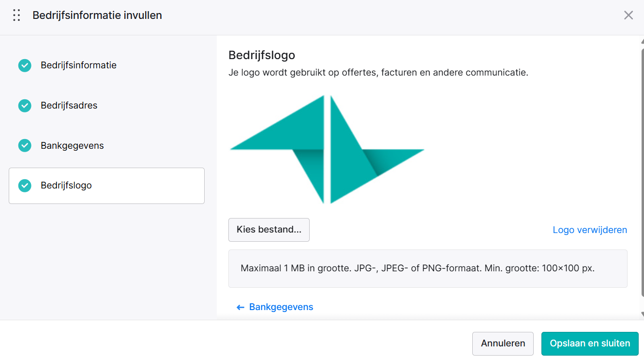Select the Bankgegevens step in sidebar
644x359 pixels.
click(106, 145)
